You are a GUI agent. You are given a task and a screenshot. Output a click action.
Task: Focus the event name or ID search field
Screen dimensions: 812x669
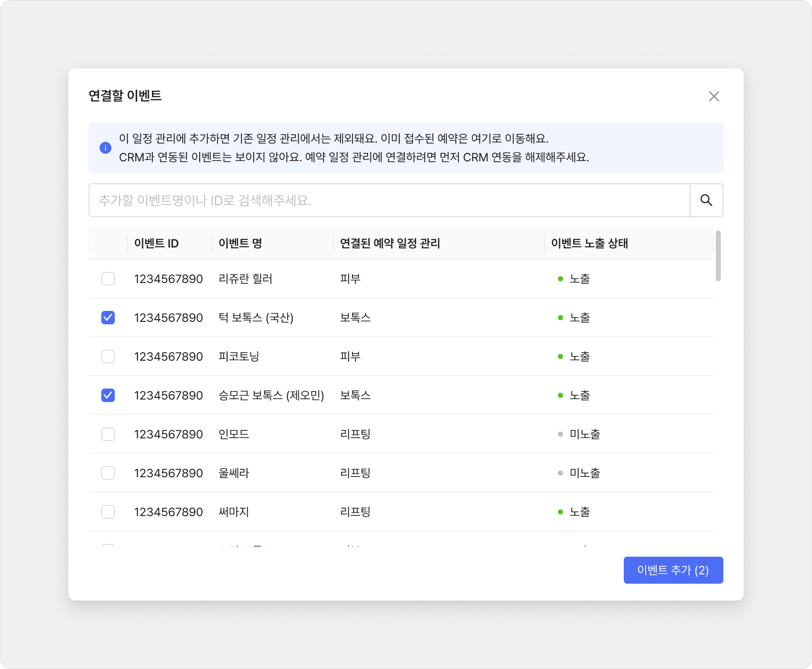click(388, 200)
